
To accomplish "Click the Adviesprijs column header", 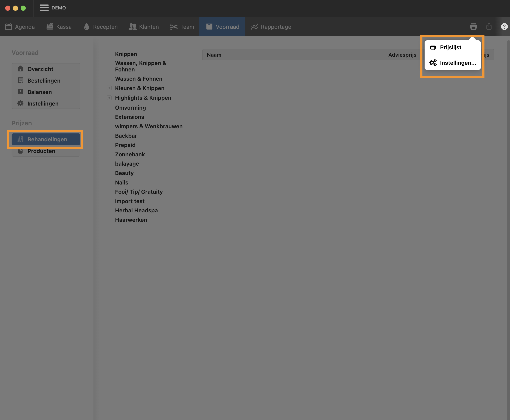I will pyautogui.click(x=402, y=55).
